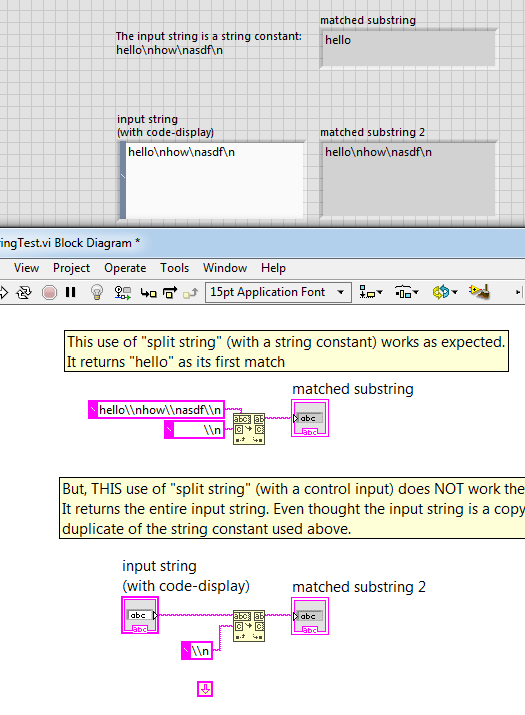Click the block diagram 'matched substring' label

(x=353, y=389)
